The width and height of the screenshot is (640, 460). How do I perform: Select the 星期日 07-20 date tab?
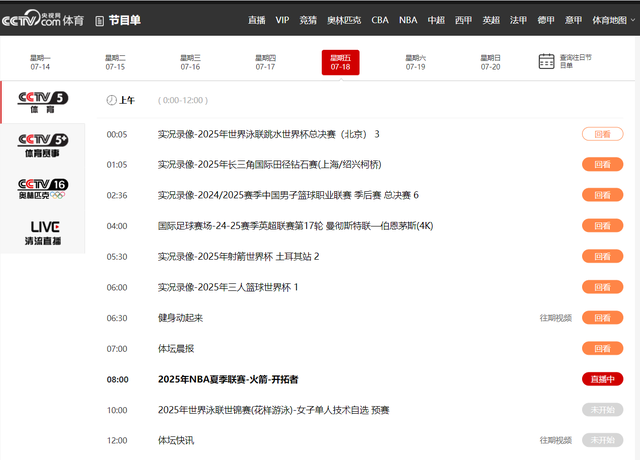tap(490, 62)
